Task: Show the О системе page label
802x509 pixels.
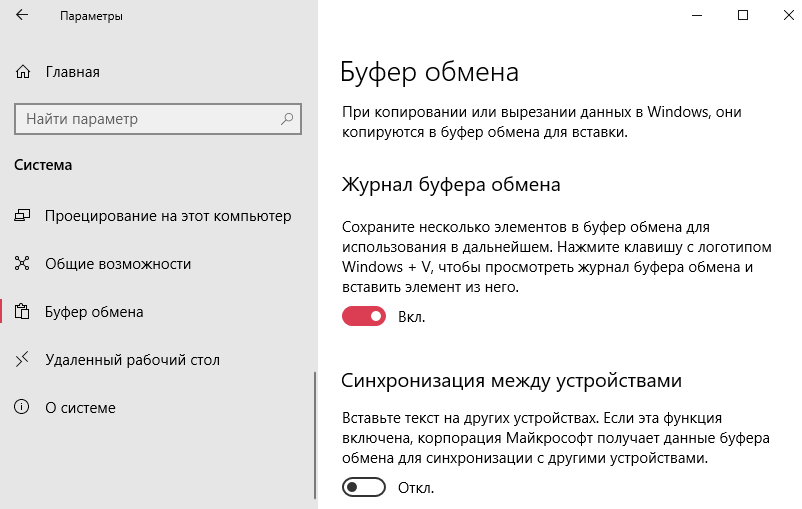Action: (x=80, y=408)
